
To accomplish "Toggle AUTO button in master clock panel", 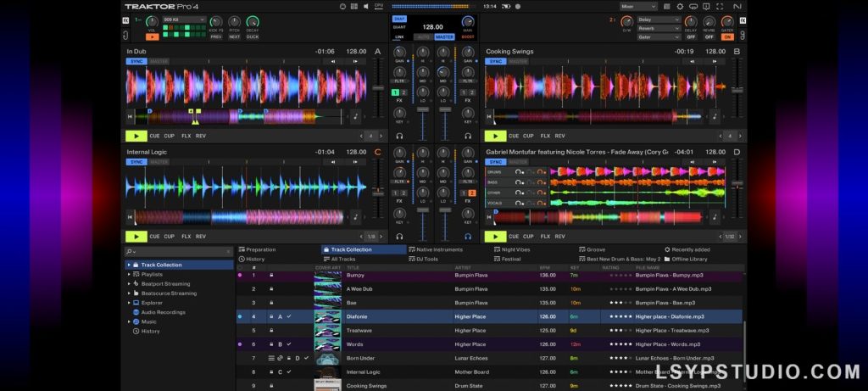I will (x=424, y=37).
